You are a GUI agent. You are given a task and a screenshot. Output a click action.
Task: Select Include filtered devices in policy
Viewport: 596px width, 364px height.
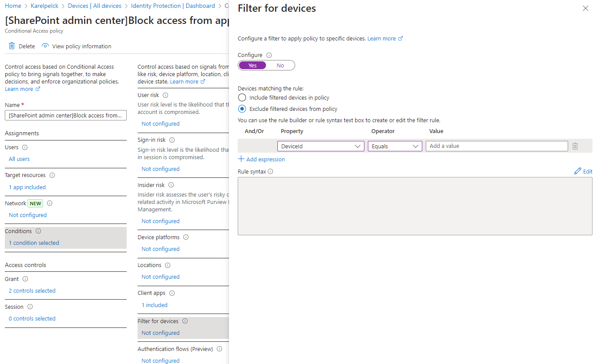pyautogui.click(x=242, y=98)
